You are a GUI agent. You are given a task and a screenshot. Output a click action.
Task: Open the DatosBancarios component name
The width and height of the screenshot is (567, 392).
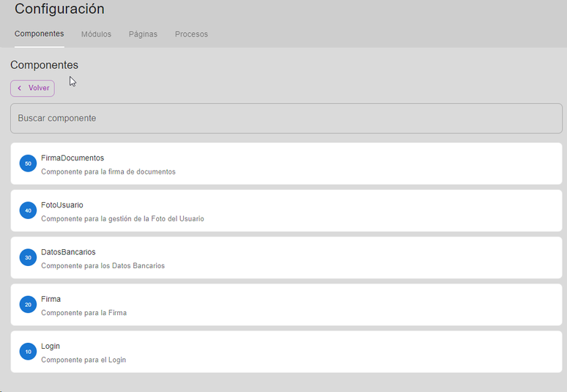point(68,252)
